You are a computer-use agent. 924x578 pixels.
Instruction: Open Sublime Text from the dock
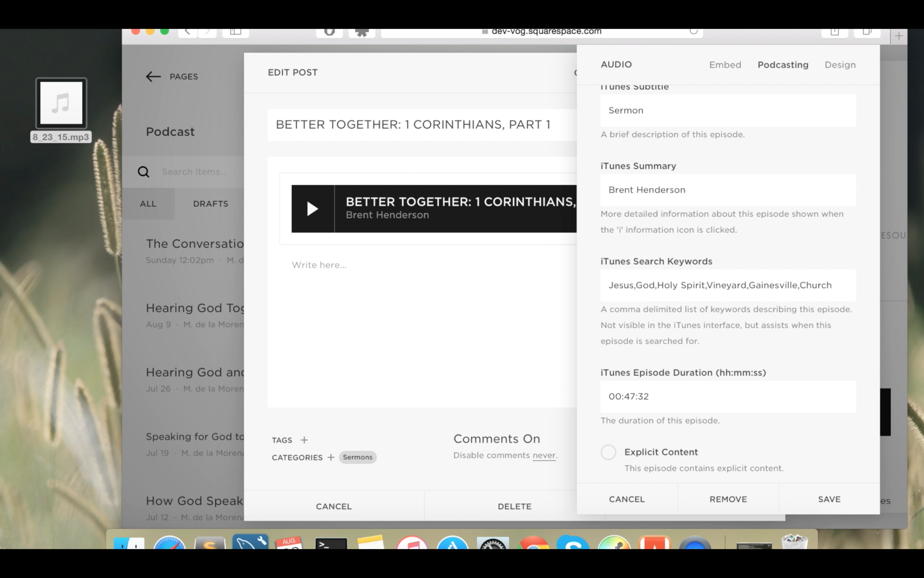point(210,543)
